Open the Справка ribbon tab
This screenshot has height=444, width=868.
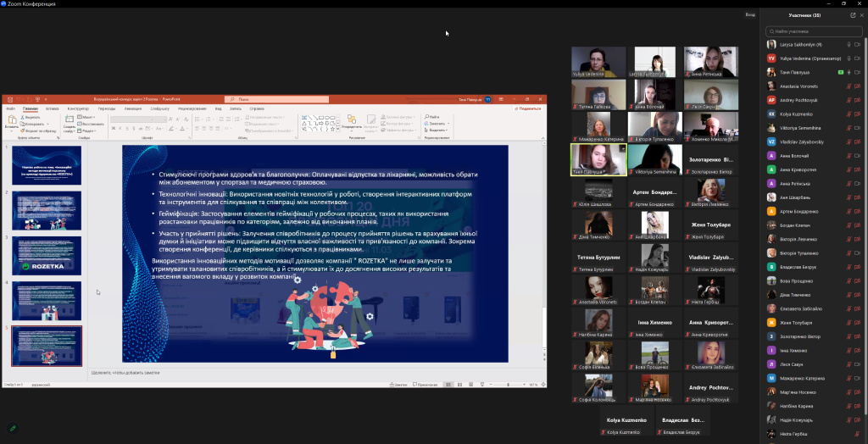tap(257, 108)
